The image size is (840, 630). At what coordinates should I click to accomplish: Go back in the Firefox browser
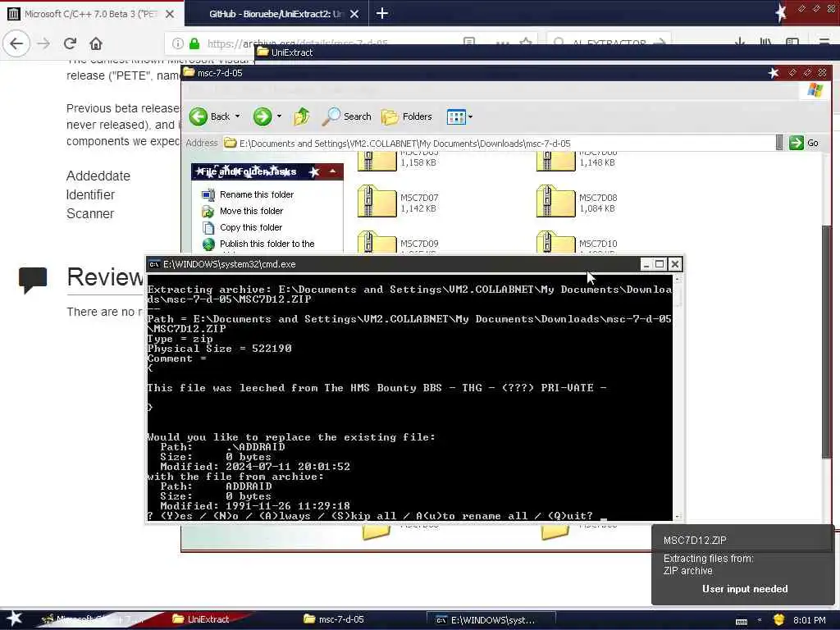[x=16, y=43]
